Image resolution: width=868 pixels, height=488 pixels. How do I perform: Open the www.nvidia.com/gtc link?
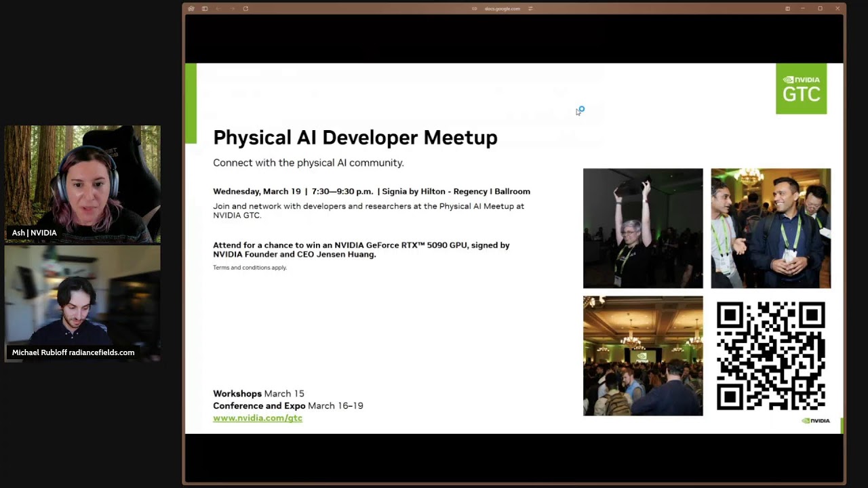click(258, 418)
